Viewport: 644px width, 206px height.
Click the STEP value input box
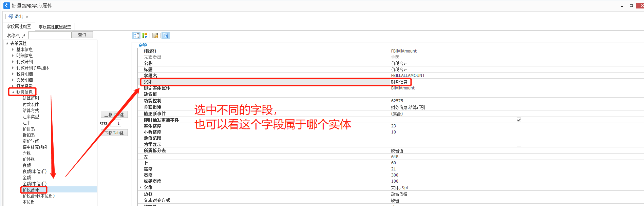(x=116, y=123)
